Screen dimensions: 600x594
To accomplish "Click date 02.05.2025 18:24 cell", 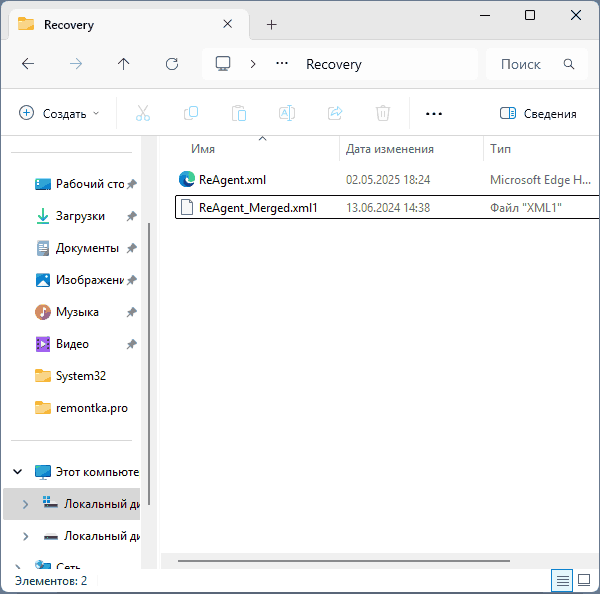I will click(x=388, y=180).
